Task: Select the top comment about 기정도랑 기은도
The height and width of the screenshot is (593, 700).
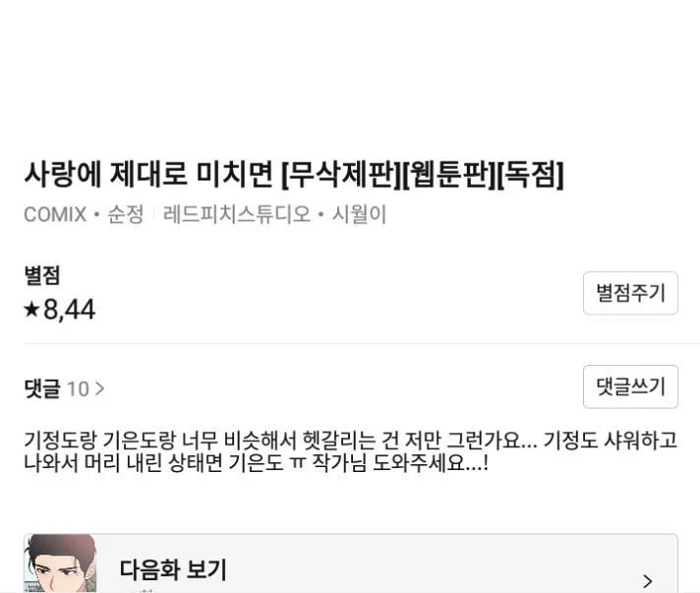Action: pyautogui.click(x=350, y=451)
